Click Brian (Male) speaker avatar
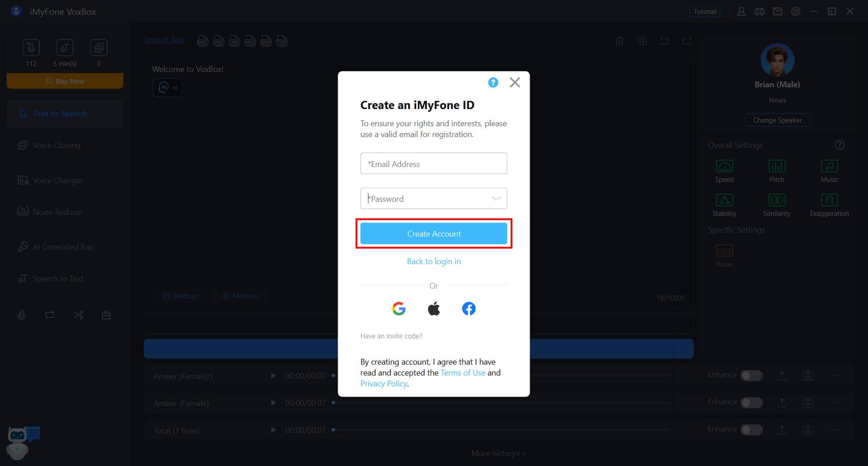This screenshot has height=466, width=868. click(x=777, y=60)
